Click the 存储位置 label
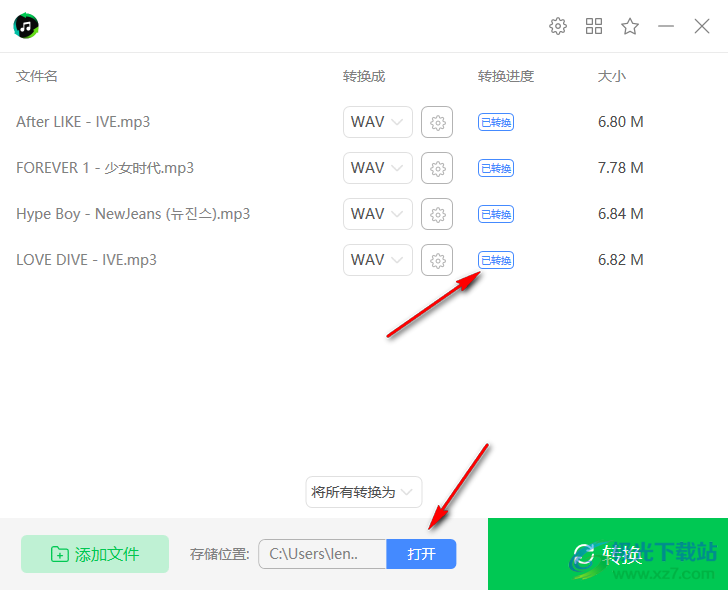Viewport: 728px width, 590px height. coord(220,554)
